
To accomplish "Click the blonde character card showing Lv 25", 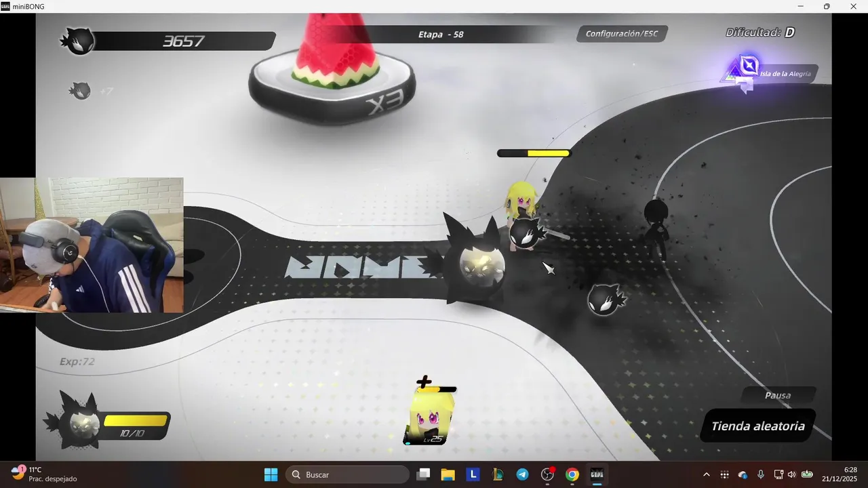I will pos(429,418).
